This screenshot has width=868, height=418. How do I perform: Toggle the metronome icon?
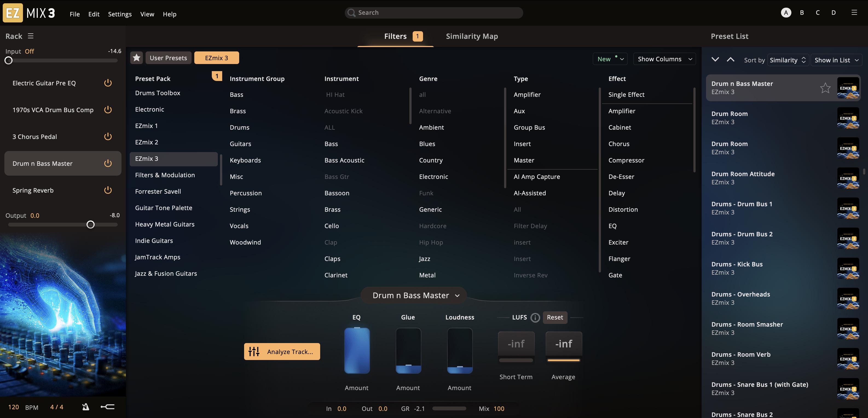[x=86, y=407]
